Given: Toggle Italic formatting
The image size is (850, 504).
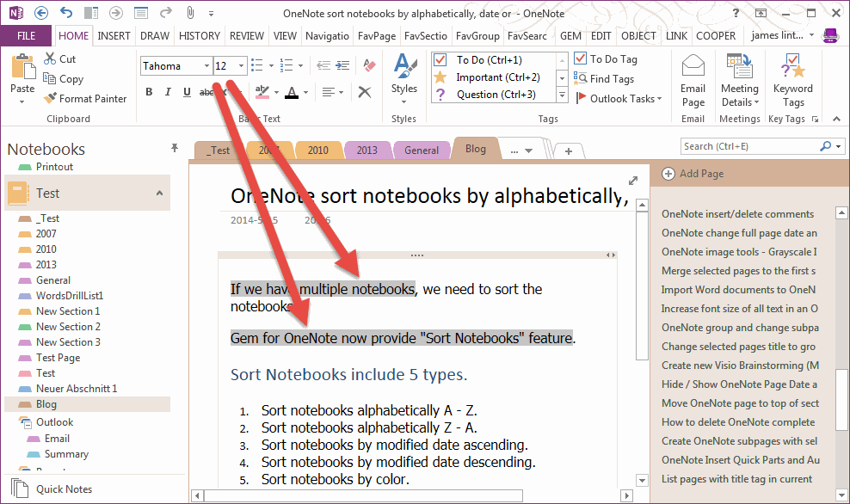Looking at the screenshot, I should 168,92.
